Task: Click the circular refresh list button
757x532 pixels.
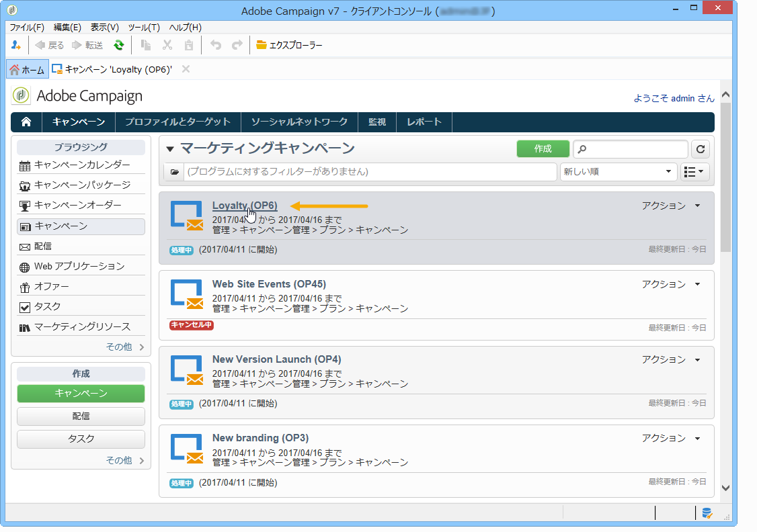Action: (701, 149)
